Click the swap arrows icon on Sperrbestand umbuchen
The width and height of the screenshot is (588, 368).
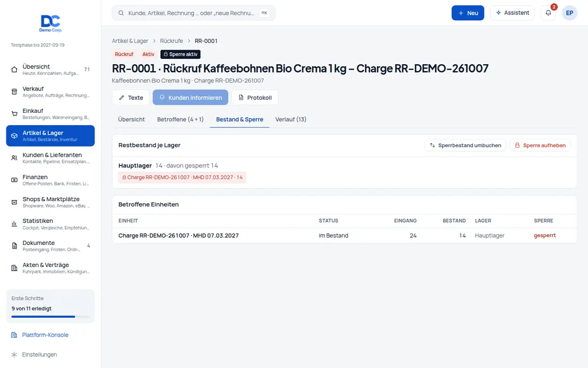click(x=432, y=145)
